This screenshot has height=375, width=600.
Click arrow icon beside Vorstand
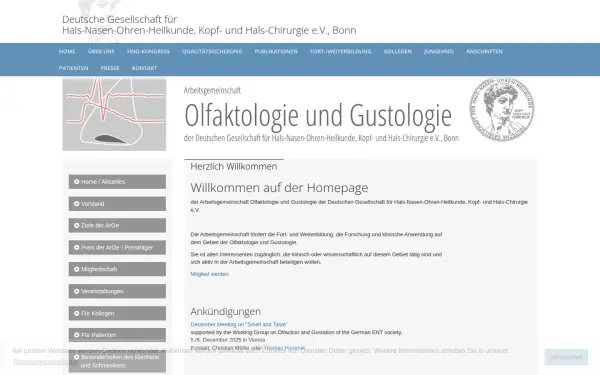[77, 204]
